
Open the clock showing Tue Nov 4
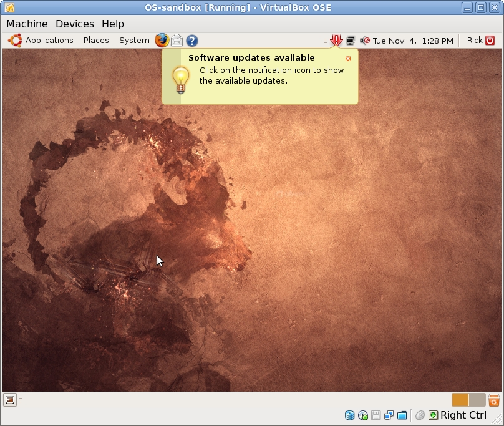click(413, 41)
